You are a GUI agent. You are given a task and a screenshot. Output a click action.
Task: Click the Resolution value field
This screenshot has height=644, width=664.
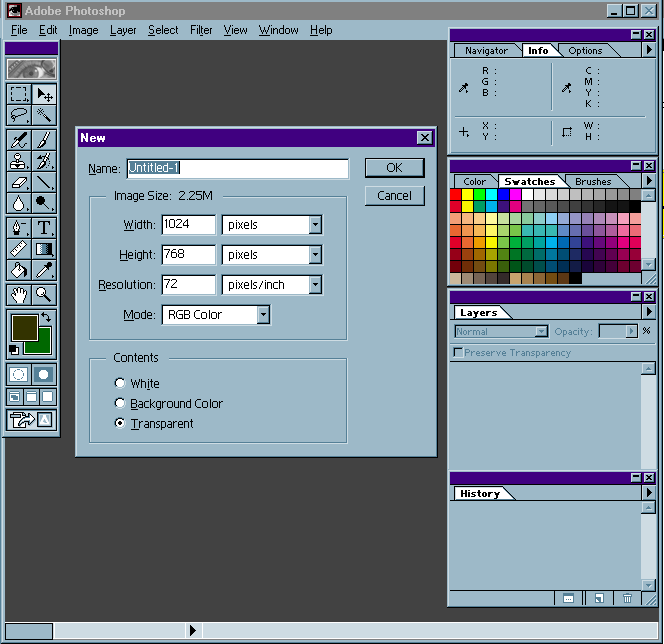pyautogui.click(x=188, y=285)
